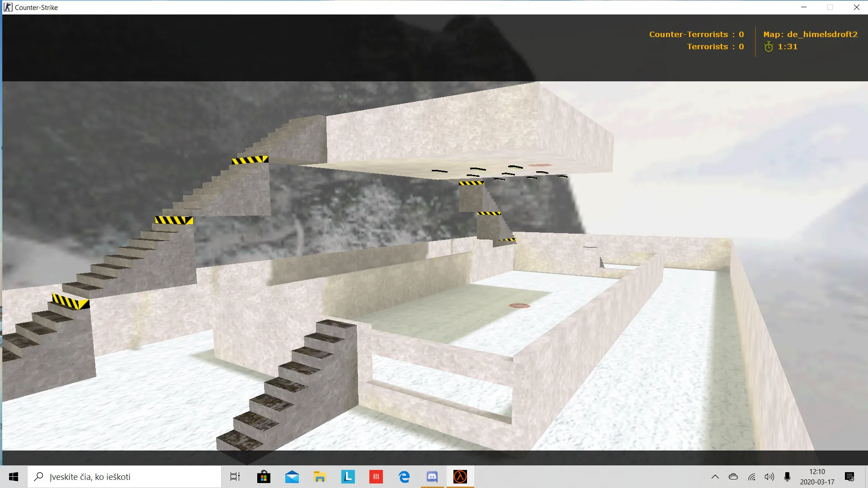Open the blue L app icon

[x=348, y=477]
